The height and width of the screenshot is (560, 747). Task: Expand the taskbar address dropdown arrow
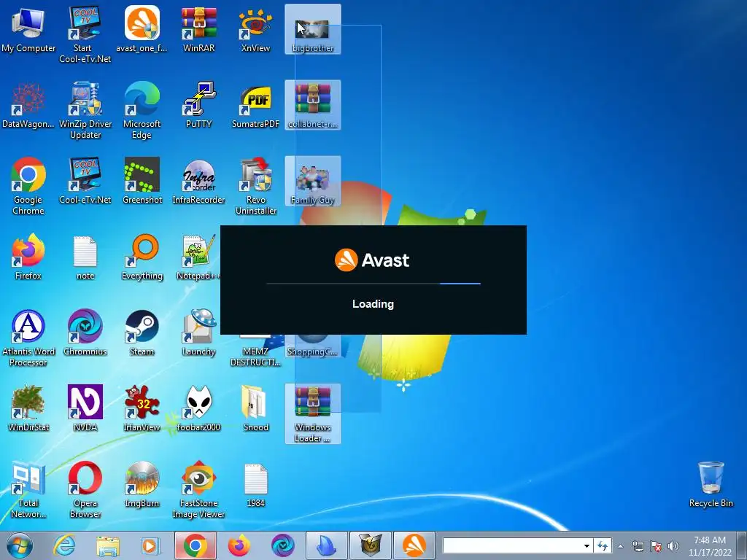click(587, 546)
